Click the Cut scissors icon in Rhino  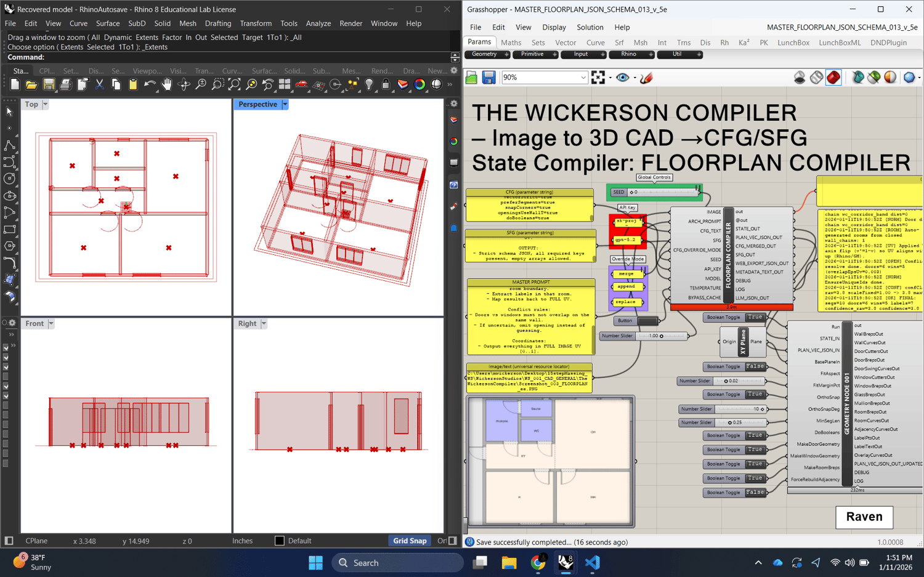pos(99,84)
